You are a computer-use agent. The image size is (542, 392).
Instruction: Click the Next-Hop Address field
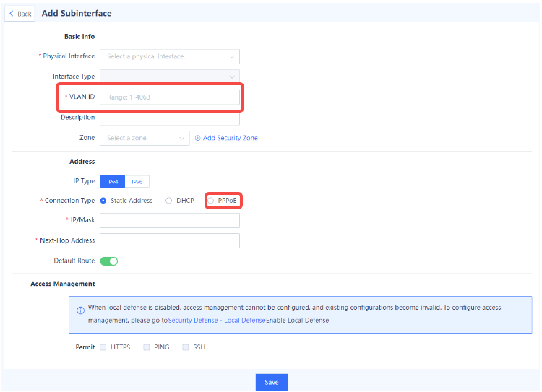point(169,240)
